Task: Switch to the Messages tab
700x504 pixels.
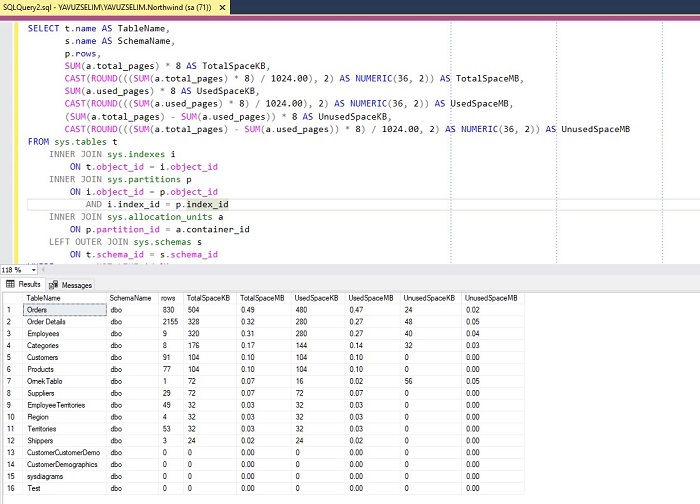Action: tap(71, 285)
